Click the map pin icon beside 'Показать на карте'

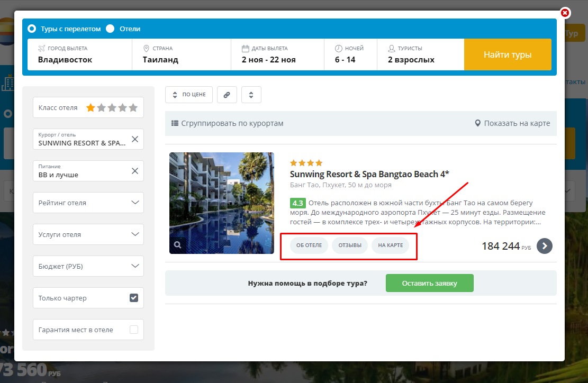(478, 123)
